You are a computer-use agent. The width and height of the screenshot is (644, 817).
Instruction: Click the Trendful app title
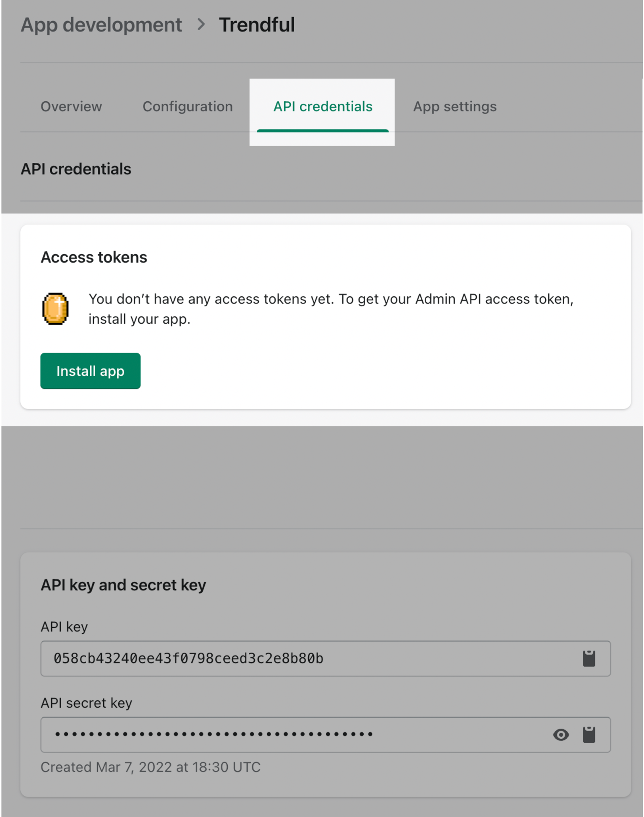(x=257, y=25)
